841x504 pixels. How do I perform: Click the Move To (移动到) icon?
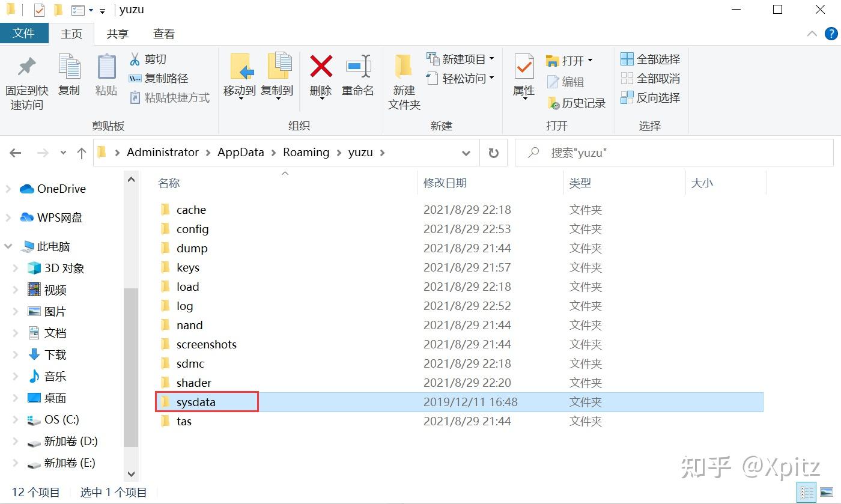(241, 67)
